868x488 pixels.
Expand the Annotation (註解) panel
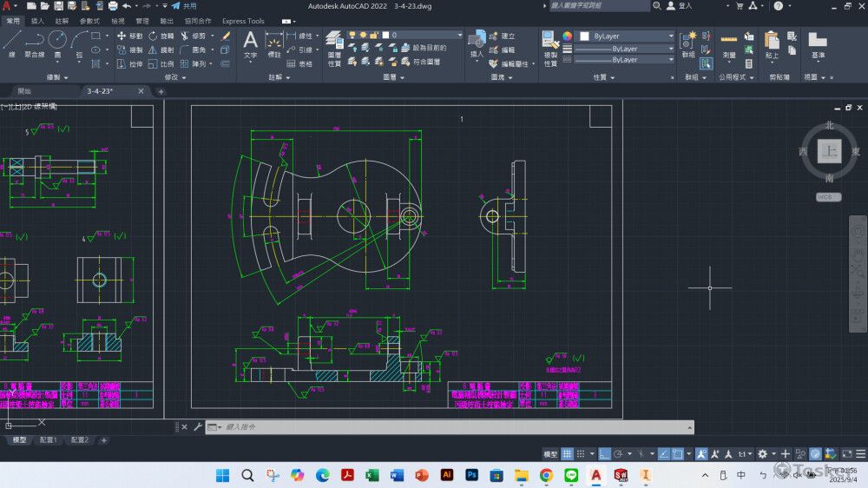(279, 77)
